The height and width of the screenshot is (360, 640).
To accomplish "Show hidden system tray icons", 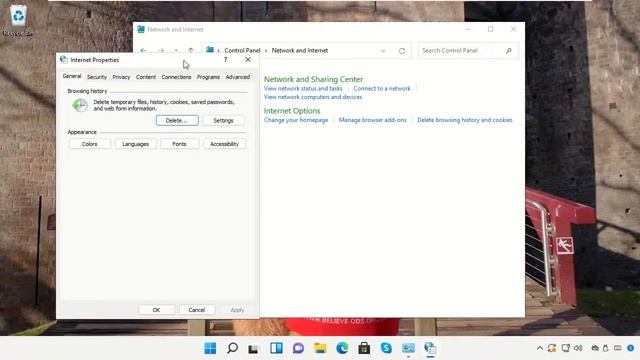I will pos(540,348).
